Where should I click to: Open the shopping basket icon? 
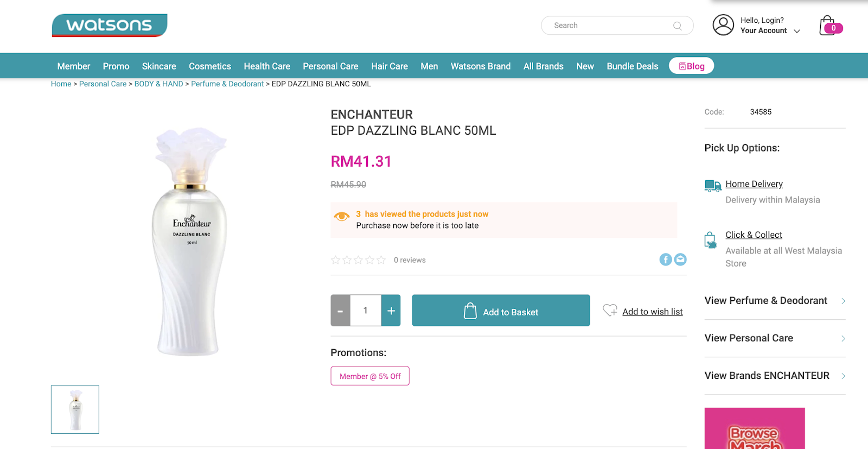(x=828, y=26)
